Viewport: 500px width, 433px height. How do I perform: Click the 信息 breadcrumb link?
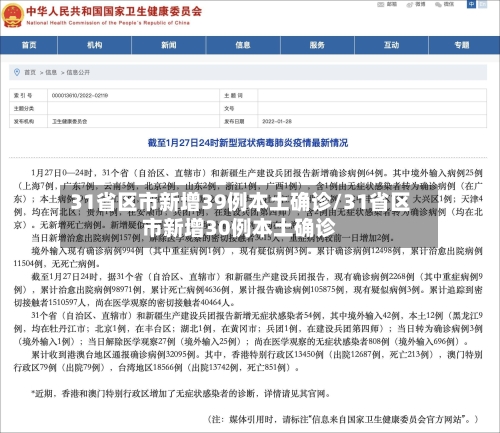pyautogui.click(x=51, y=72)
